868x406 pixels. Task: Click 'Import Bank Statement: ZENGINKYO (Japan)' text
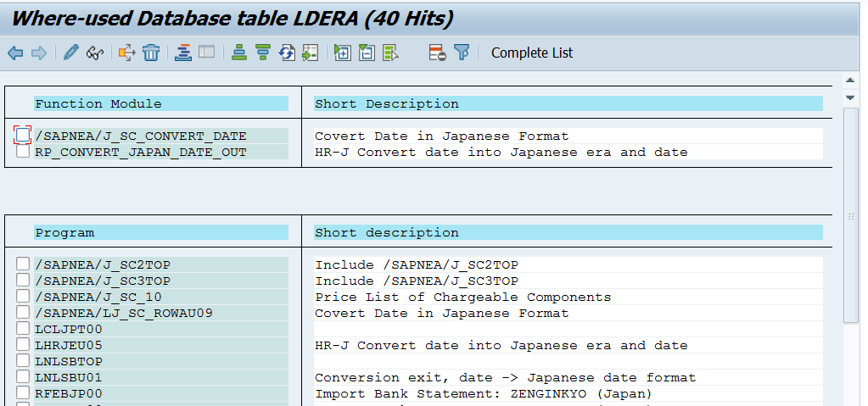[x=484, y=393]
